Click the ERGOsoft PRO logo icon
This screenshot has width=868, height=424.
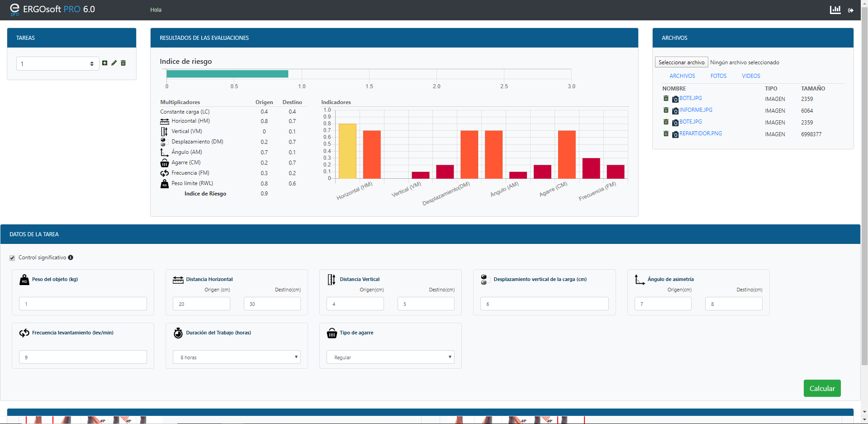(14, 10)
